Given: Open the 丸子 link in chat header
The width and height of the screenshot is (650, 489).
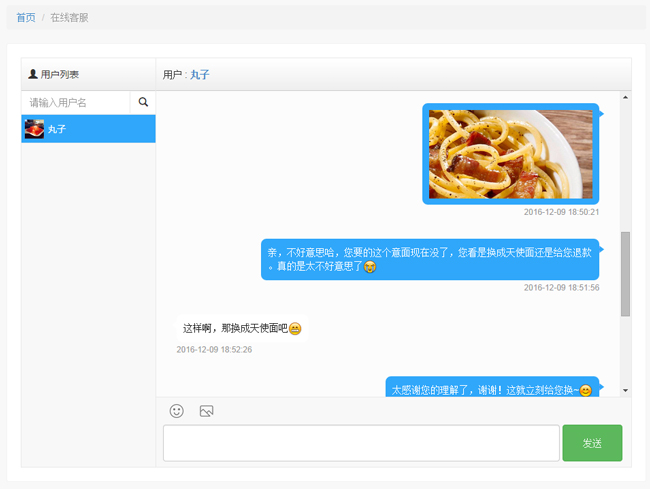Looking at the screenshot, I should coord(200,75).
